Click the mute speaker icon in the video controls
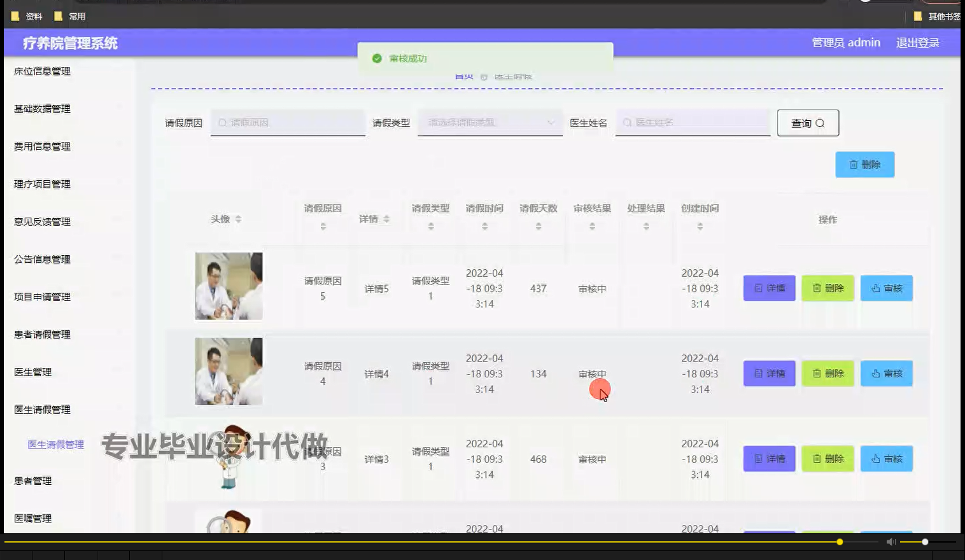This screenshot has height=560, width=965. 890,542
